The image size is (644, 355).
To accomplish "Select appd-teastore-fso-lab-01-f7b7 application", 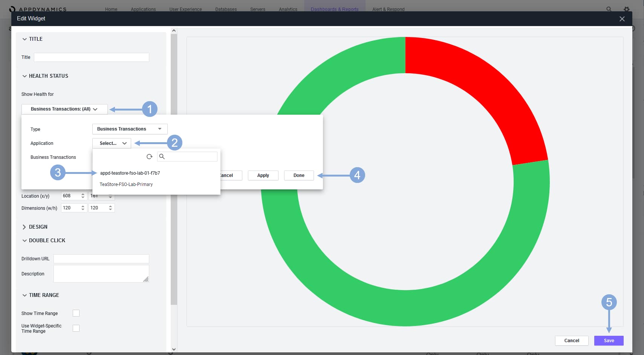I will tap(130, 173).
